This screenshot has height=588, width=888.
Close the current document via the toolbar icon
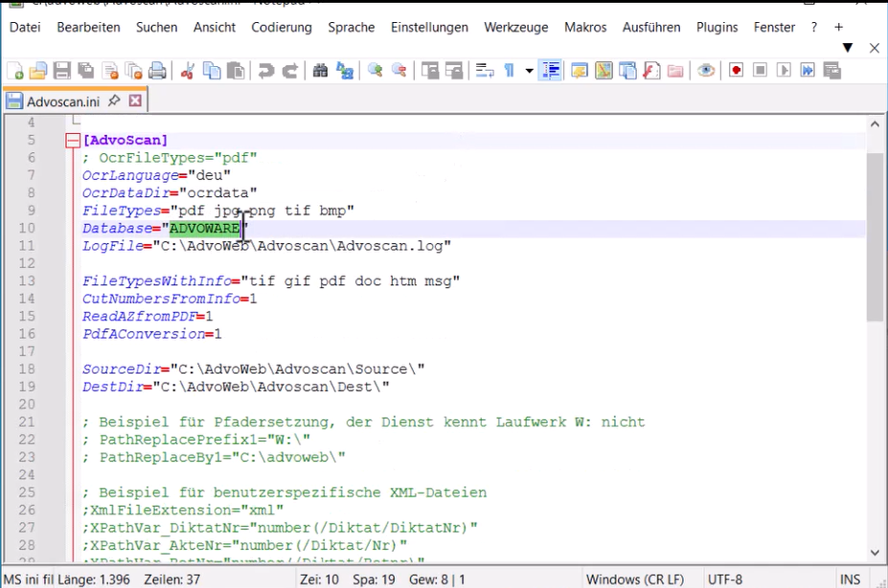tap(110, 71)
